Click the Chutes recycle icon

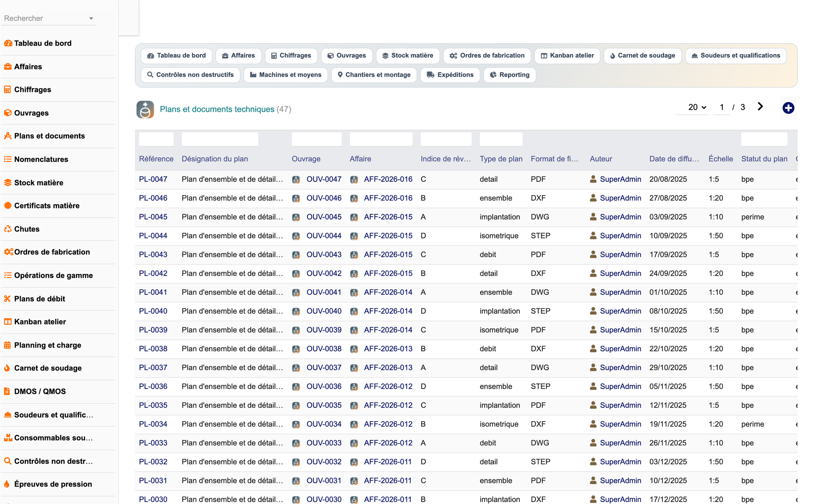tap(8, 229)
